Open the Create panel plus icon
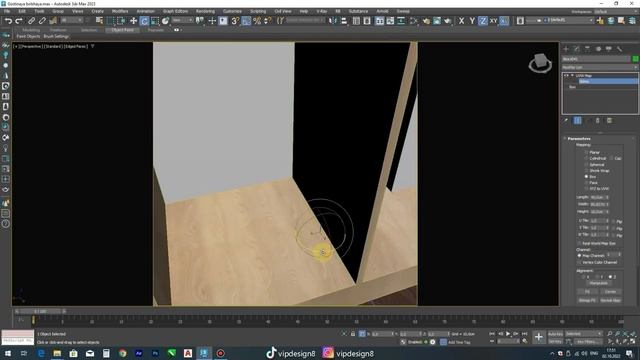The image size is (640, 360). click(x=566, y=49)
